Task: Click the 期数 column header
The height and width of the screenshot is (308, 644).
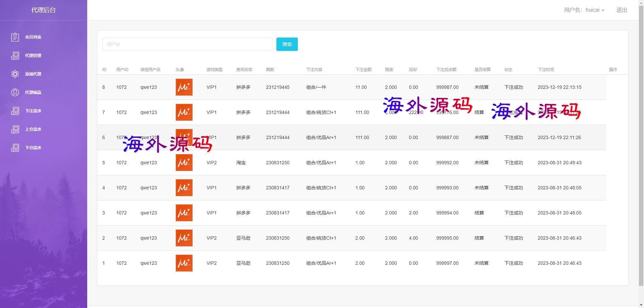Action: pyautogui.click(x=270, y=70)
